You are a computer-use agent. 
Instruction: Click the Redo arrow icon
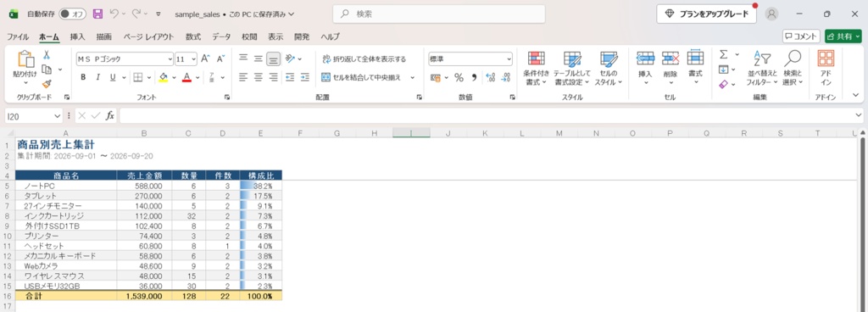[136, 14]
